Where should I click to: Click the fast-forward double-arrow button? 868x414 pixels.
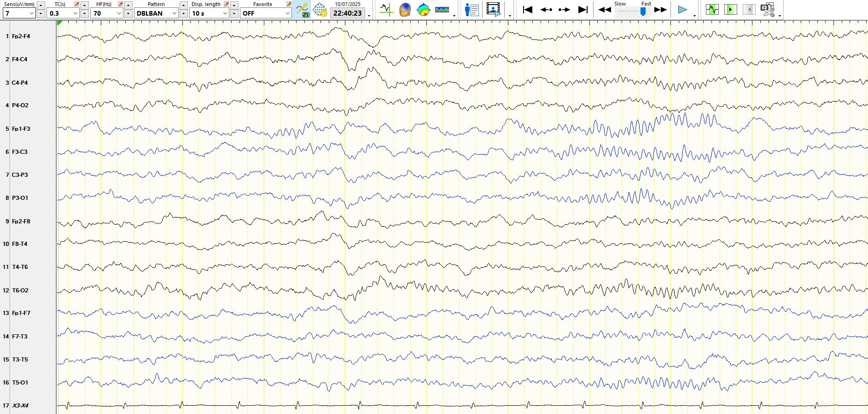tap(660, 10)
